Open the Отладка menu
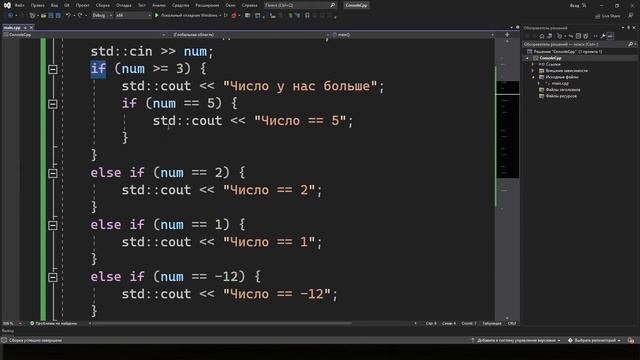Image resolution: width=640 pixels, height=360 pixels. 124,5
